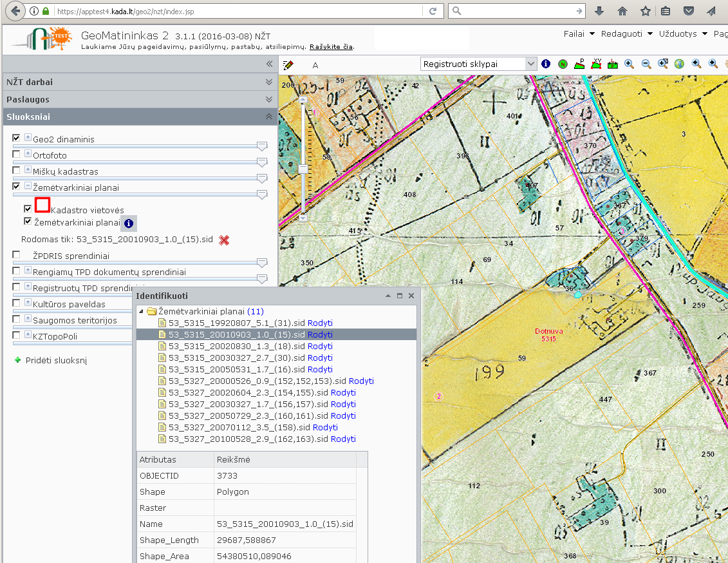Click the map zoom out magnifier
The image size is (728, 563).
click(646, 64)
